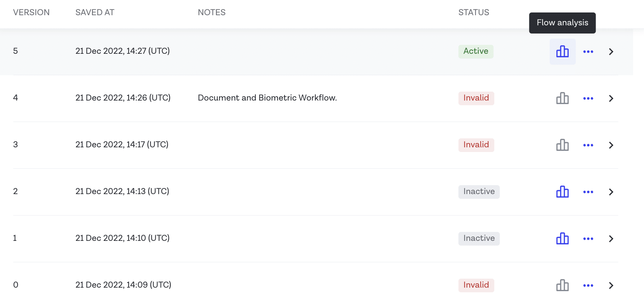The width and height of the screenshot is (644, 304).
Task: Click Flow analysis icon for version 4
Action: (x=563, y=98)
